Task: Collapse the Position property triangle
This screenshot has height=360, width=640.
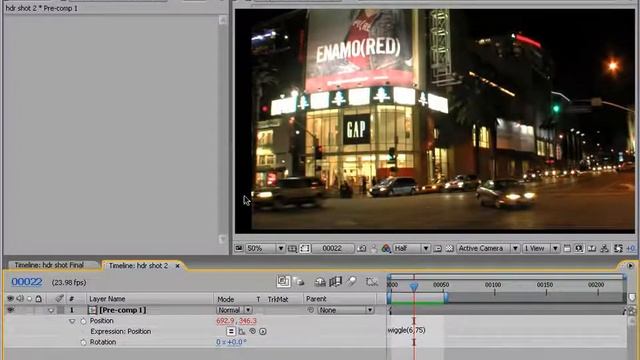Action: click(72, 321)
